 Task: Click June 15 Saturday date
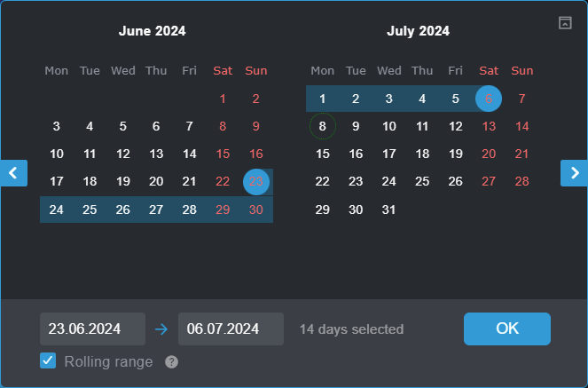click(223, 154)
